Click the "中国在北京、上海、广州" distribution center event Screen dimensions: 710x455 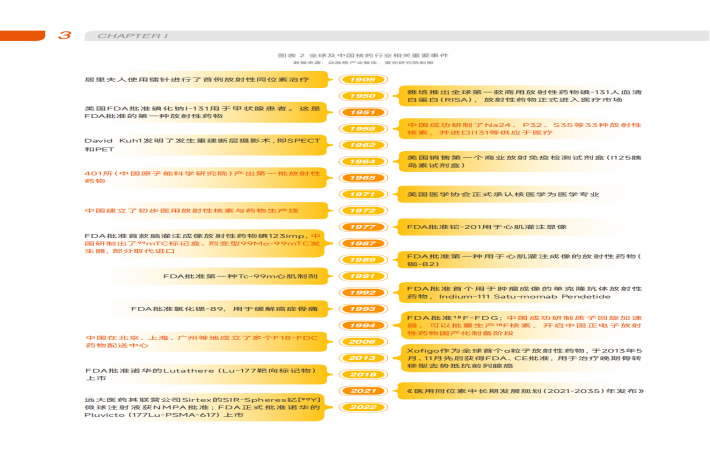[x=202, y=342]
